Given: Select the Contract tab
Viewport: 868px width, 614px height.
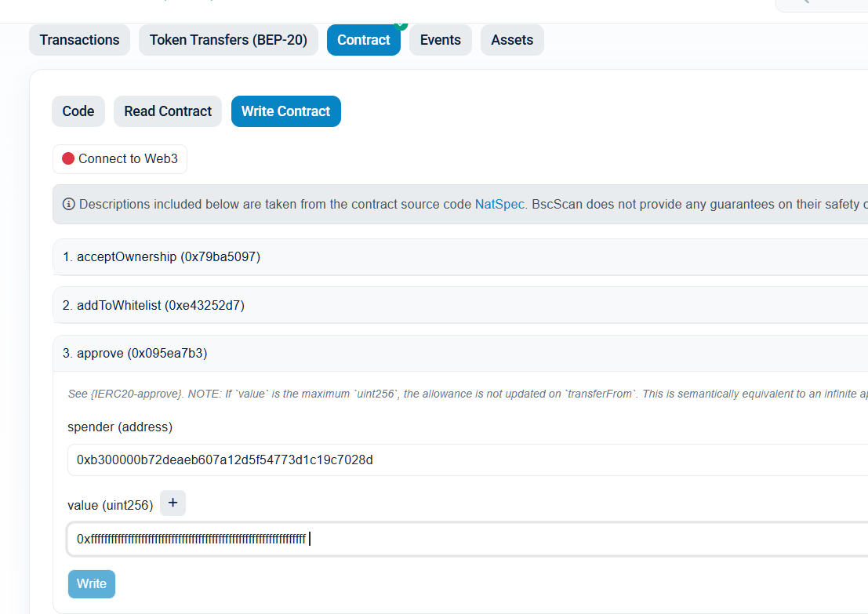Looking at the screenshot, I should [x=363, y=41].
